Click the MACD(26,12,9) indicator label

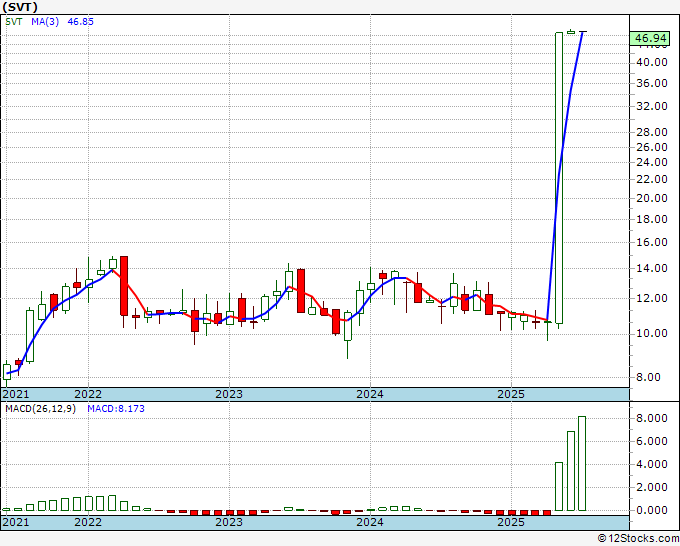click(x=40, y=409)
